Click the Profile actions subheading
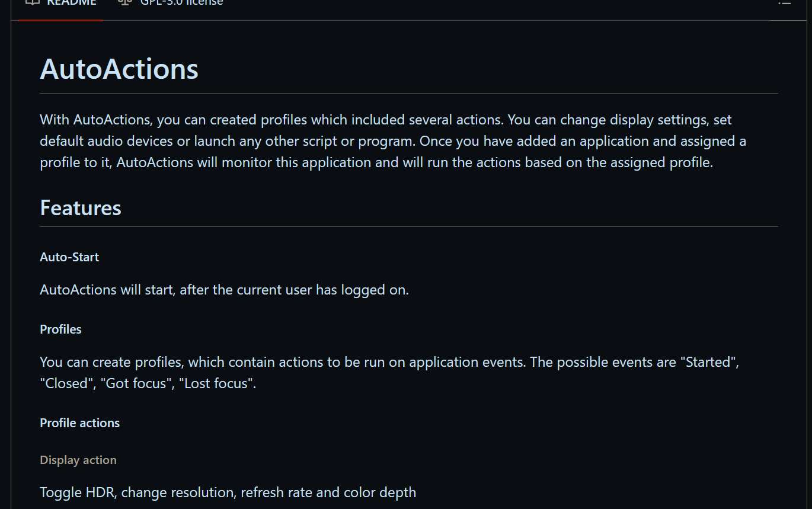 click(79, 423)
